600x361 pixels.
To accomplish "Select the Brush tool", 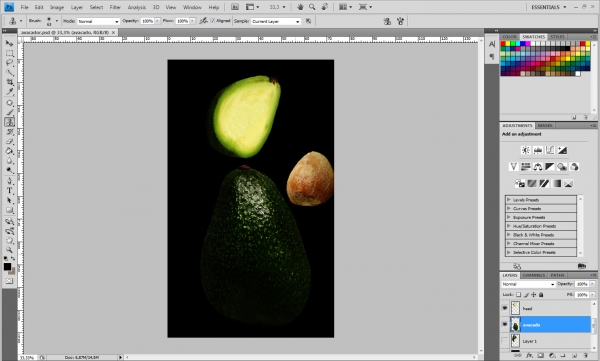I will 10,112.
